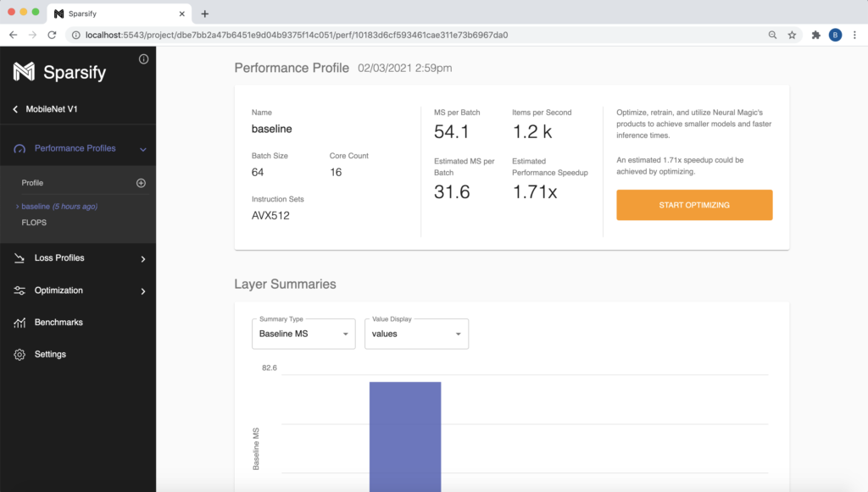Viewport: 868px width, 492px height.
Task: Click the Baseline MS vertical axis title
Action: (256, 449)
